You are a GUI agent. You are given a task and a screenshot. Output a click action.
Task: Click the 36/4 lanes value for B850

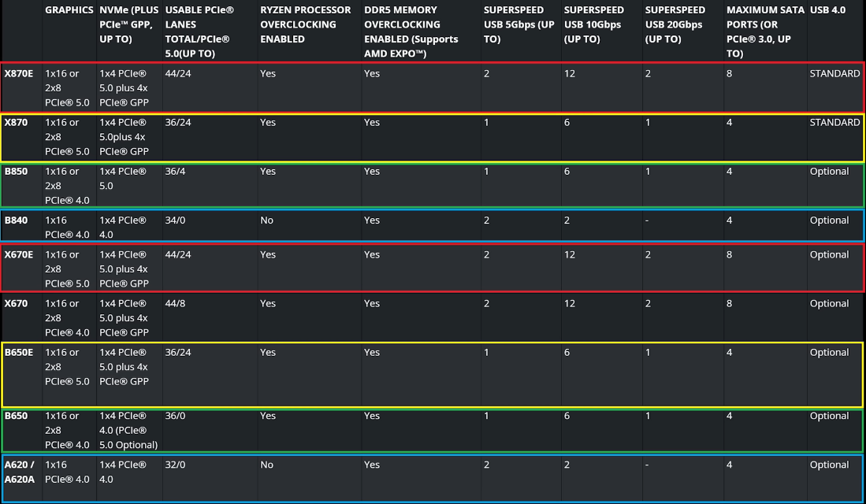tap(175, 171)
